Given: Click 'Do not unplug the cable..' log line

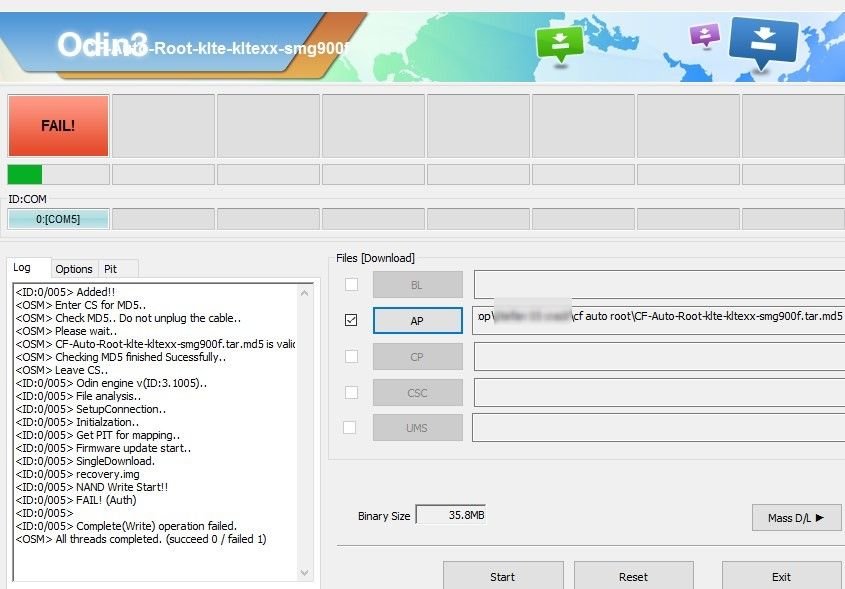Looking at the screenshot, I should 128,318.
